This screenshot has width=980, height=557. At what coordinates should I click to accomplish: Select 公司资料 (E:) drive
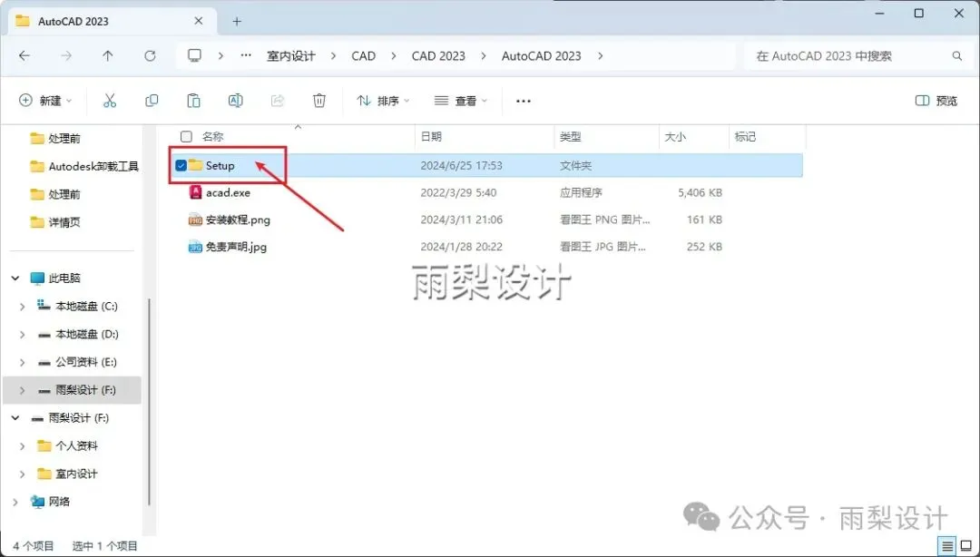point(77,362)
